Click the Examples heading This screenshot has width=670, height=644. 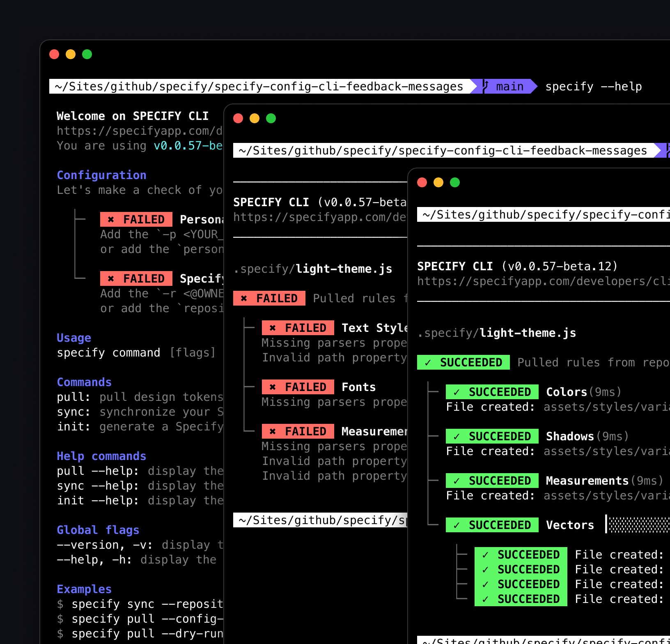coord(84,589)
